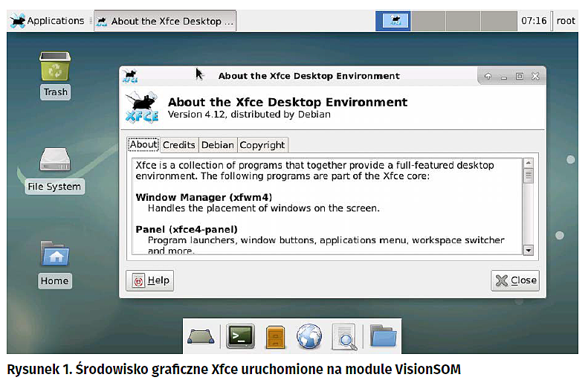Click the Show Desktop icon in the dock
The image size is (588, 383).
pyautogui.click(x=202, y=337)
